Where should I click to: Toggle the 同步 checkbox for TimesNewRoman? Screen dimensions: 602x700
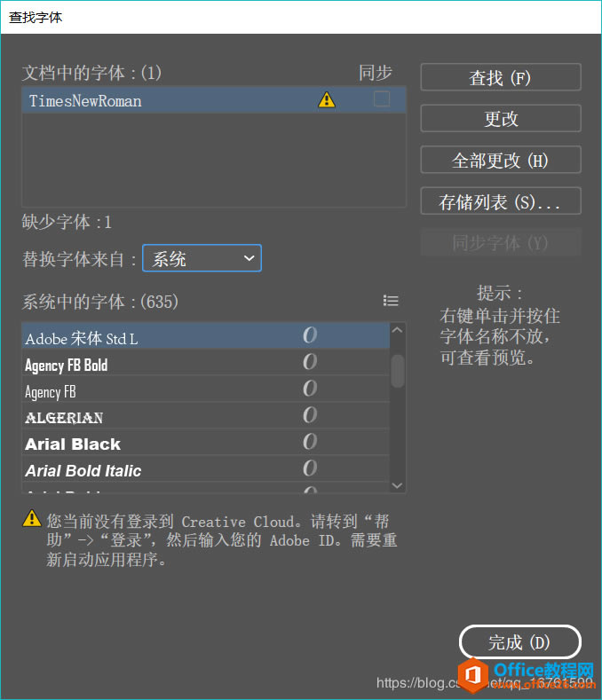(382, 99)
